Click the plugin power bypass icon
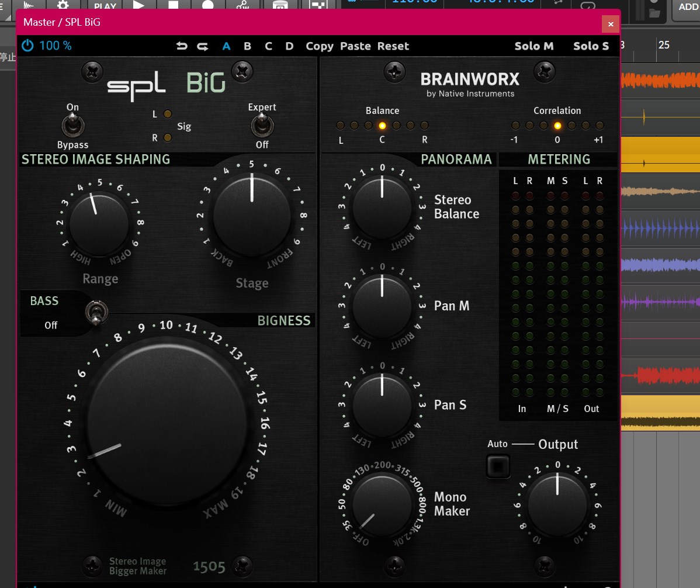Viewport: 700px width, 588px height. pos(27,46)
